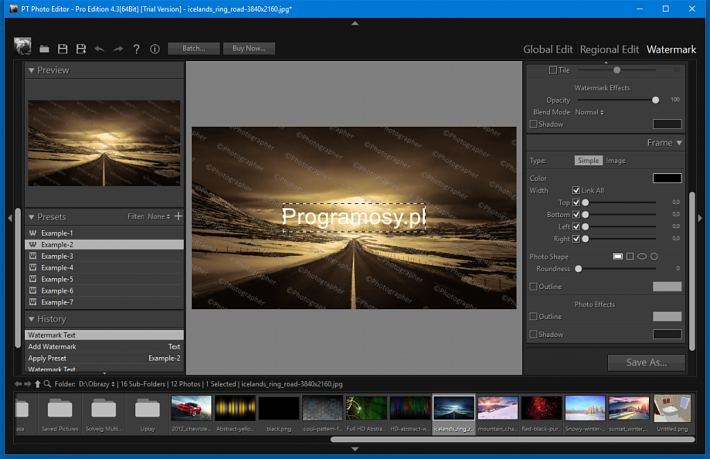
Task: Open the Watermark tab
Action: [671, 49]
